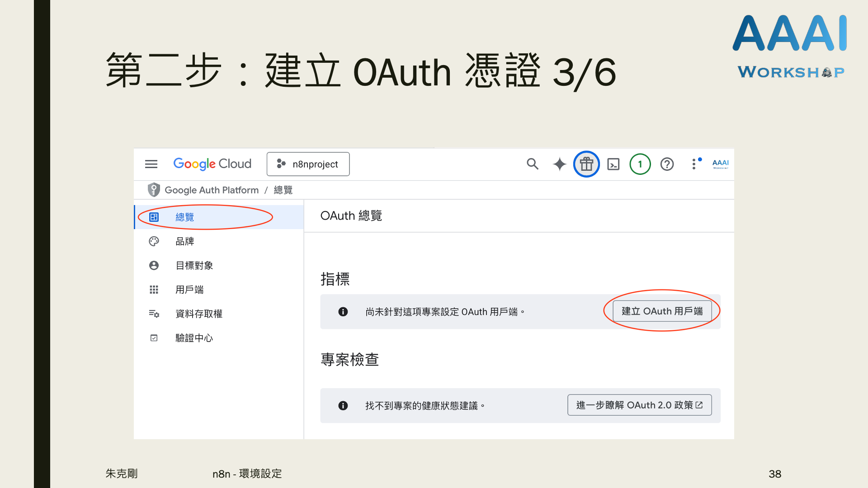Activate Cloud Shell terminal icon

point(613,164)
